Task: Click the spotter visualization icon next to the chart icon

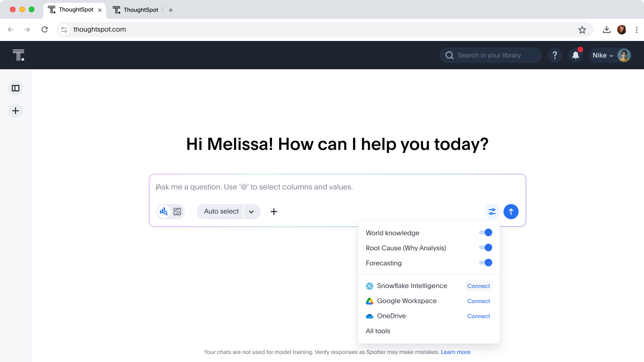Action: pyautogui.click(x=177, y=211)
